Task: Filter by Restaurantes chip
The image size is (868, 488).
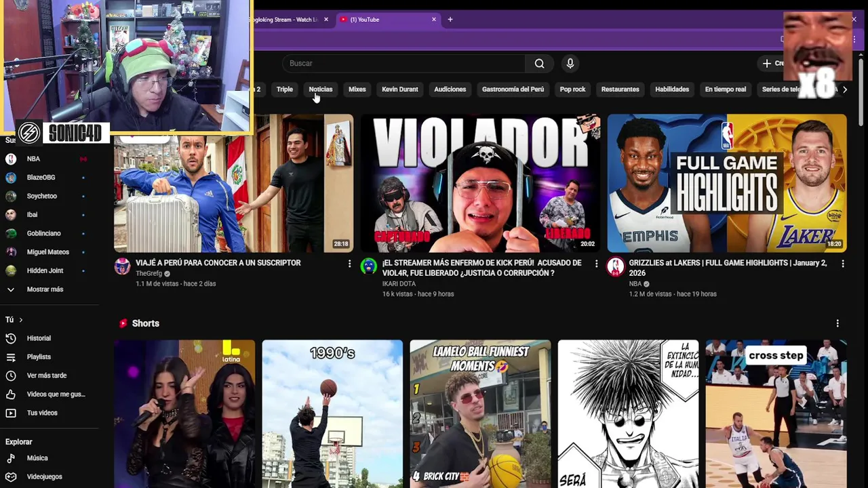Action: [620, 89]
